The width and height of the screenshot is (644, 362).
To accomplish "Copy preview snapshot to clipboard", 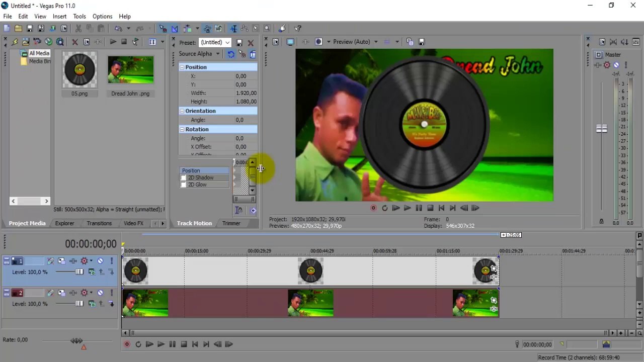I will tap(410, 42).
